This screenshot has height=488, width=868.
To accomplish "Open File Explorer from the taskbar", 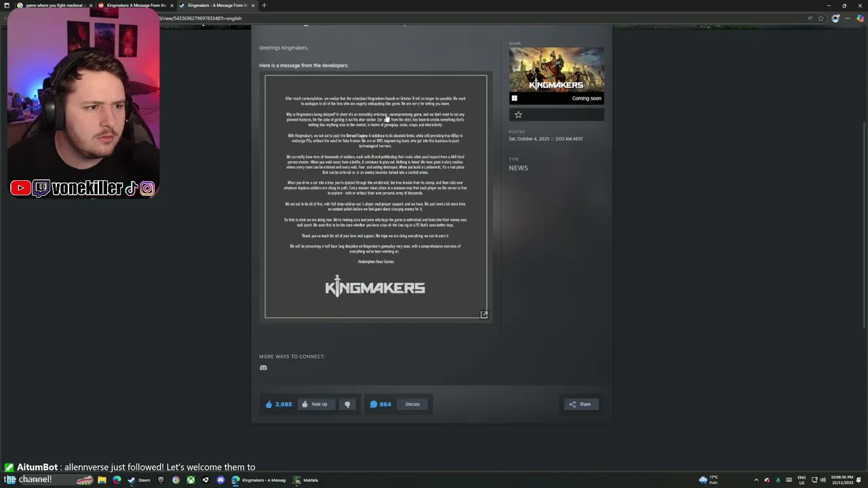I will (x=102, y=480).
